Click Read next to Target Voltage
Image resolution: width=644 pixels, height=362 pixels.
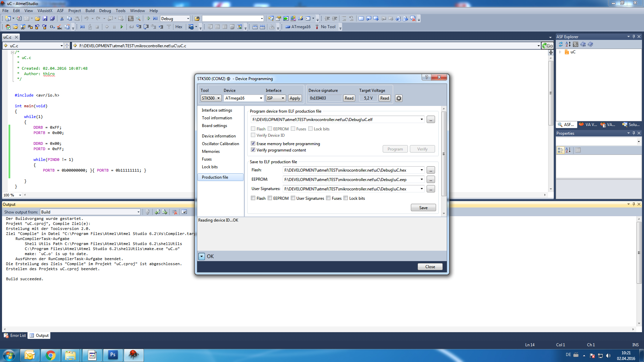pyautogui.click(x=385, y=98)
